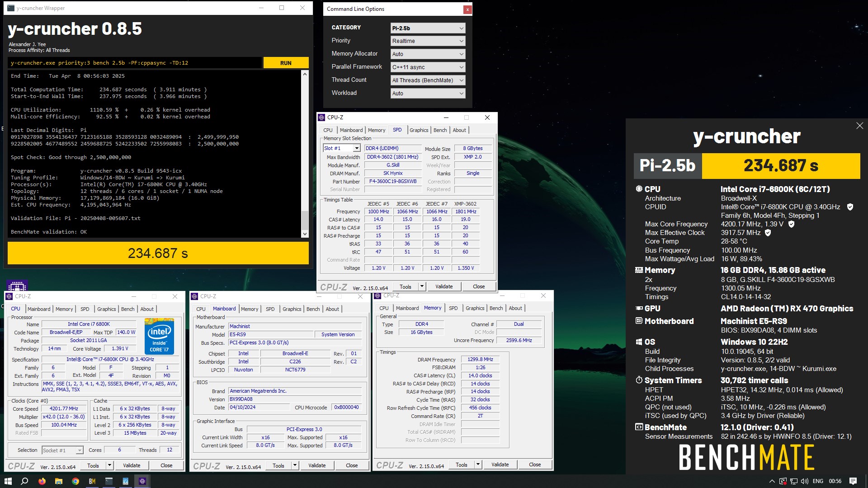
Task: Open Tools arrow in CPU-Z SPD window
Action: click(x=422, y=286)
